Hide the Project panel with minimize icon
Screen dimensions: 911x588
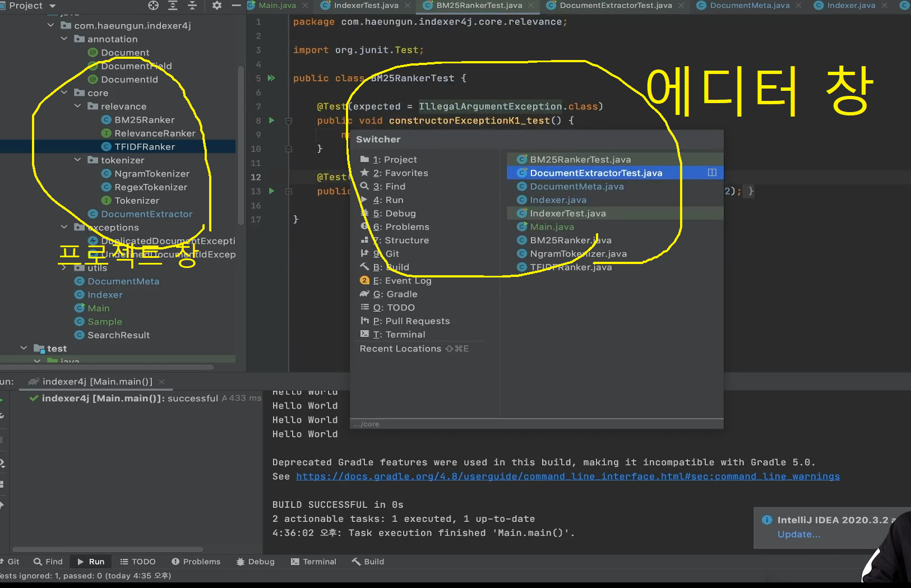pyautogui.click(x=236, y=5)
